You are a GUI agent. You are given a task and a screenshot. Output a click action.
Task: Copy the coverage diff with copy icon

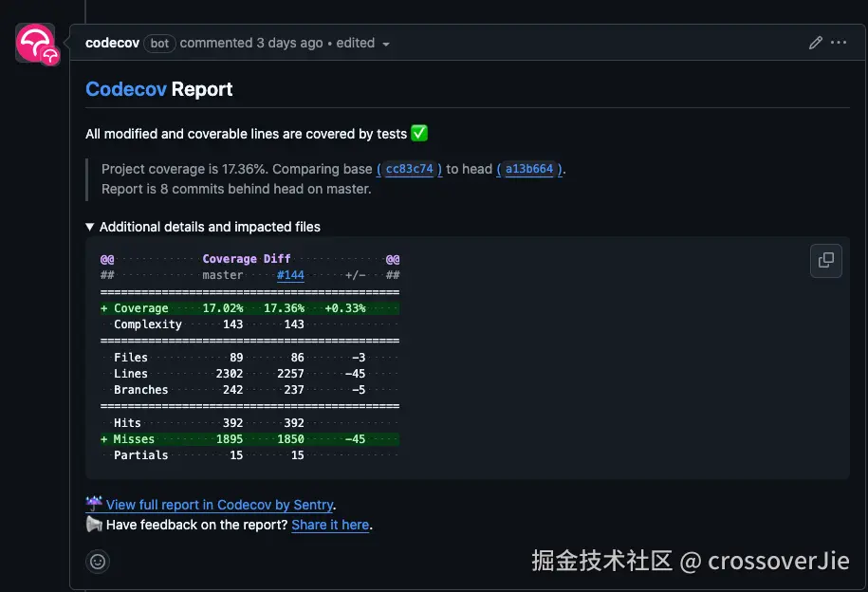pos(825,260)
